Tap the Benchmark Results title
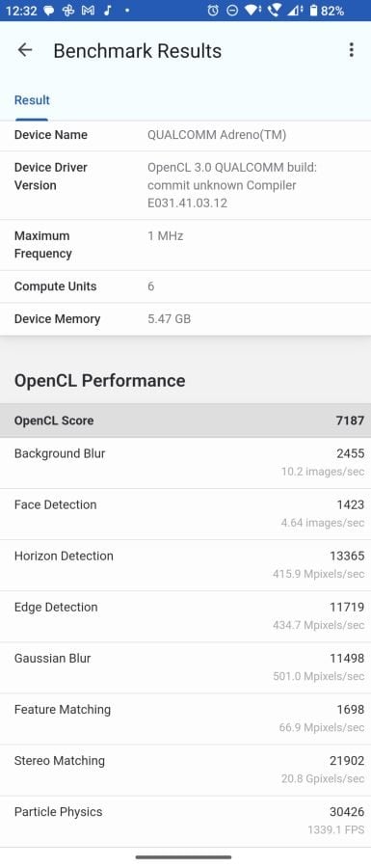The image size is (371, 868). [137, 51]
